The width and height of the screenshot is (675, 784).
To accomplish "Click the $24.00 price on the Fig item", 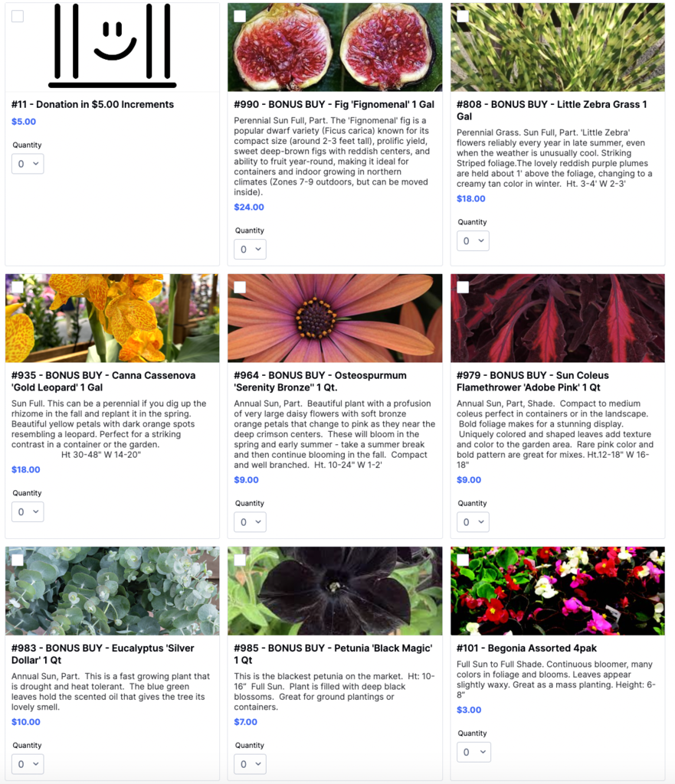I will (249, 207).
